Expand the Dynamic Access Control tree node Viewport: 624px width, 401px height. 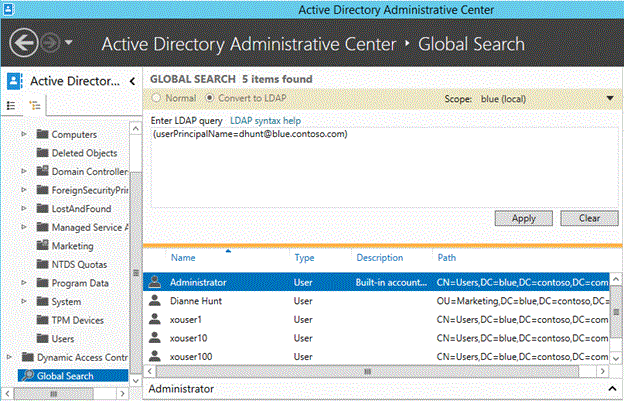[10, 357]
